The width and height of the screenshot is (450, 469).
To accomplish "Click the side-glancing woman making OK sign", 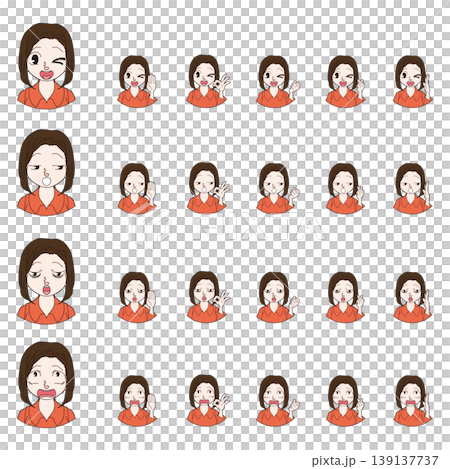I will pos(208,188).
